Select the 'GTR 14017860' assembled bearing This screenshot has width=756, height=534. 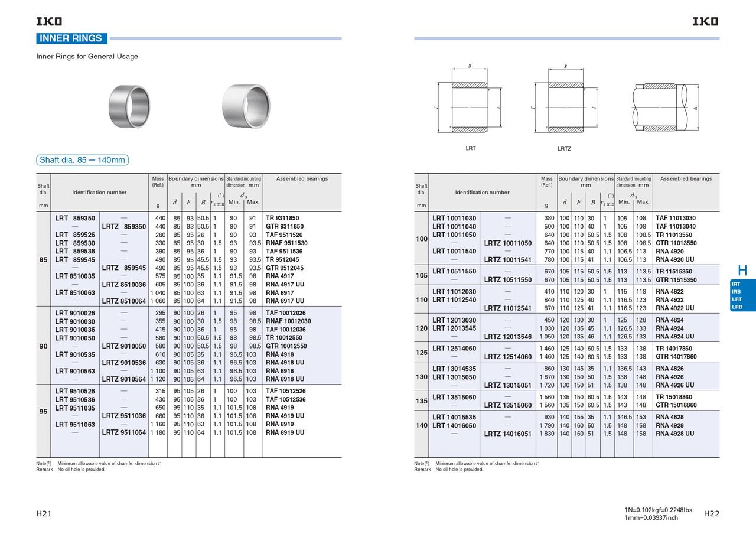point(676,357)
